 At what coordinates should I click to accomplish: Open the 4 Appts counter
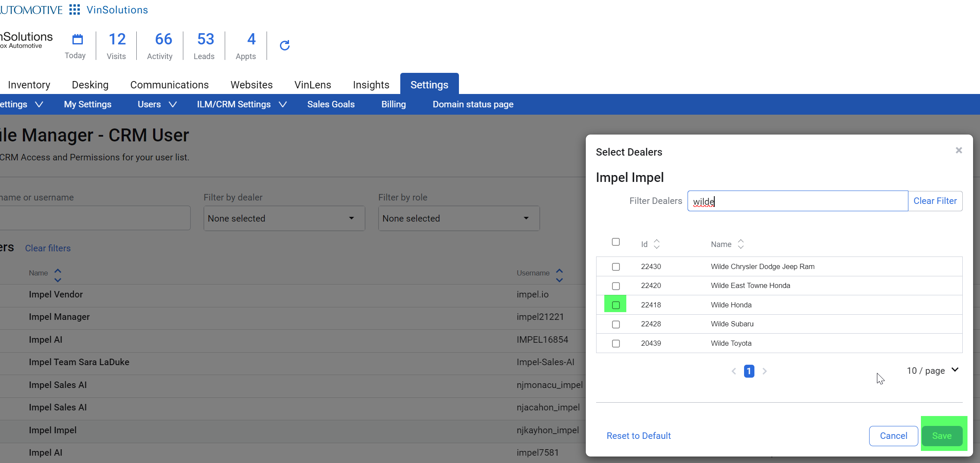(246, 46)
